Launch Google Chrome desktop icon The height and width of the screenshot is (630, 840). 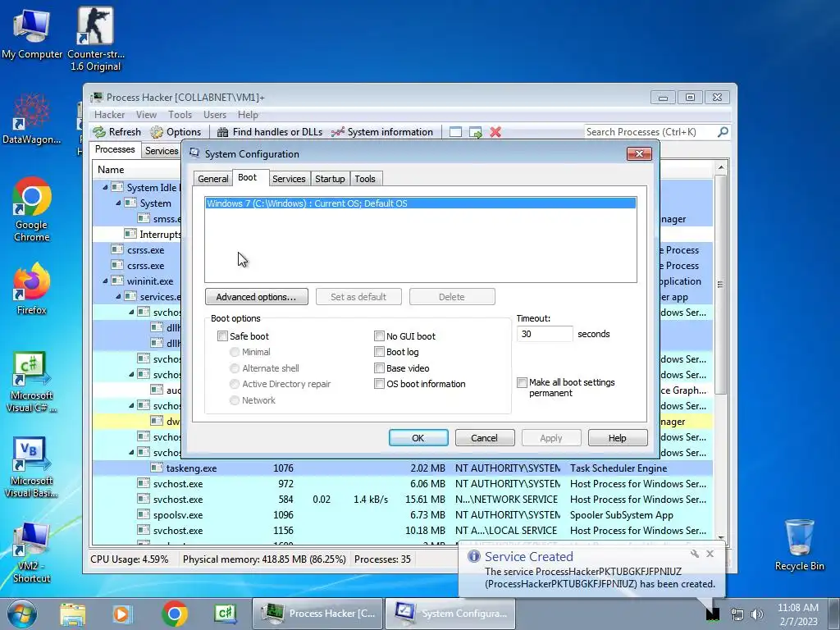[x=32, y=209]
